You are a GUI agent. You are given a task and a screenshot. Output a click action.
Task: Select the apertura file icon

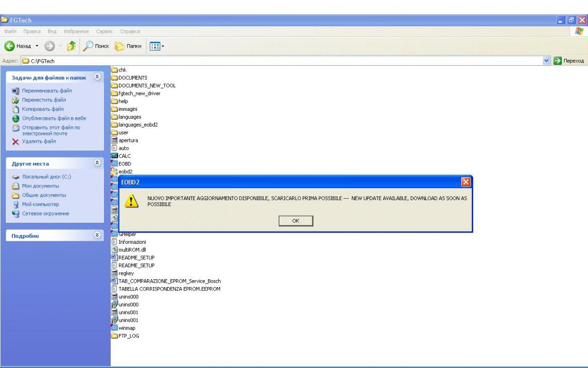point(115,140)
